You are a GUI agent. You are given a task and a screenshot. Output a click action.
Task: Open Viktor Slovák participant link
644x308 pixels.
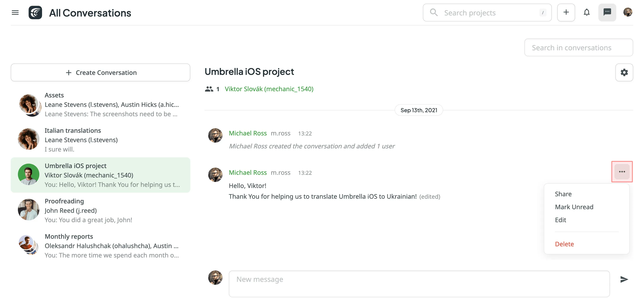point(269,89)
